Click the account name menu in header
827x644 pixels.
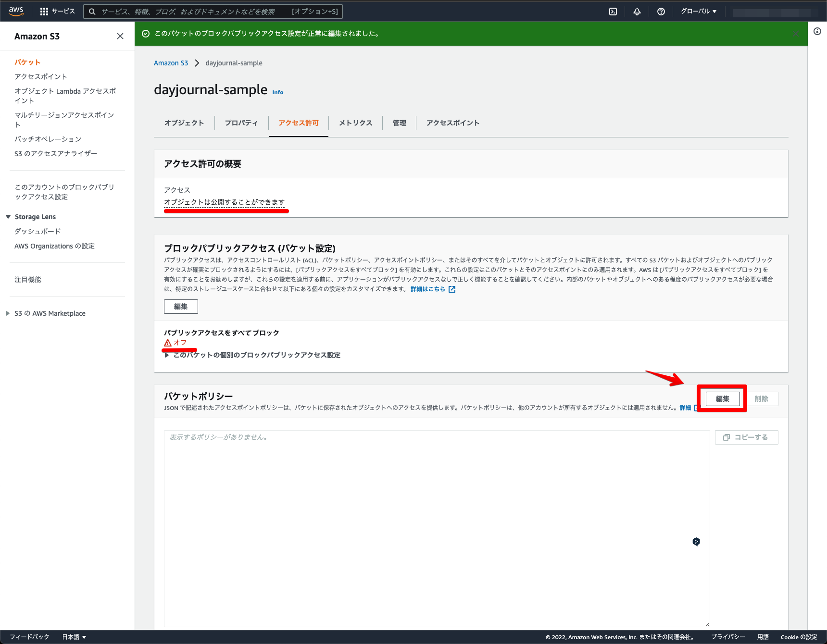coord(775,12)
